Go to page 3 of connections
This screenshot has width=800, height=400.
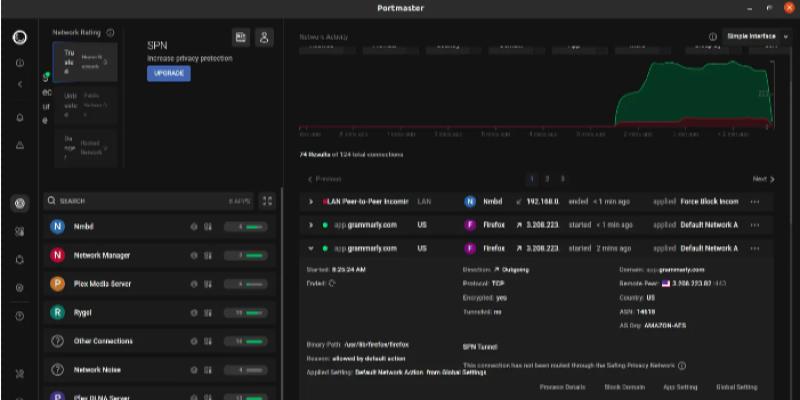point(562,179)
